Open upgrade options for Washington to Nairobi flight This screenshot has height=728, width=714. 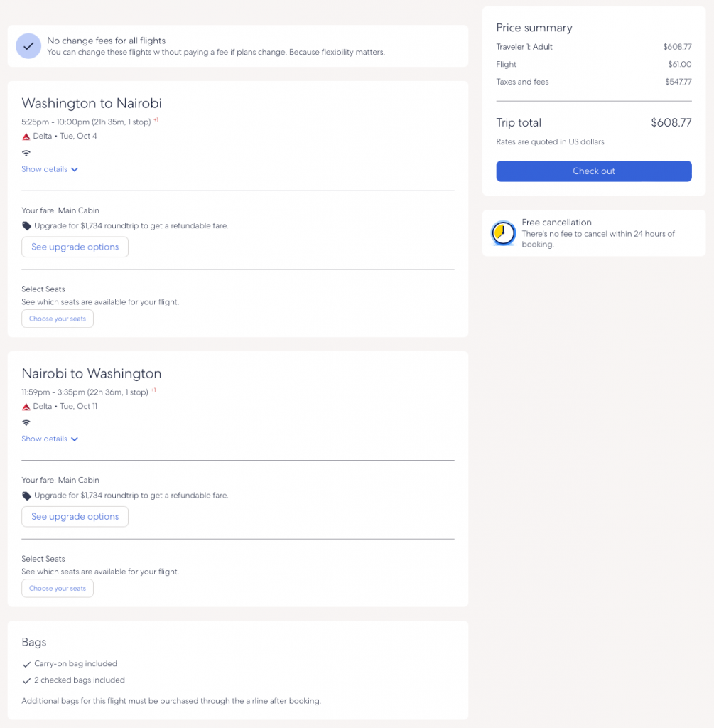click(75, 247)
